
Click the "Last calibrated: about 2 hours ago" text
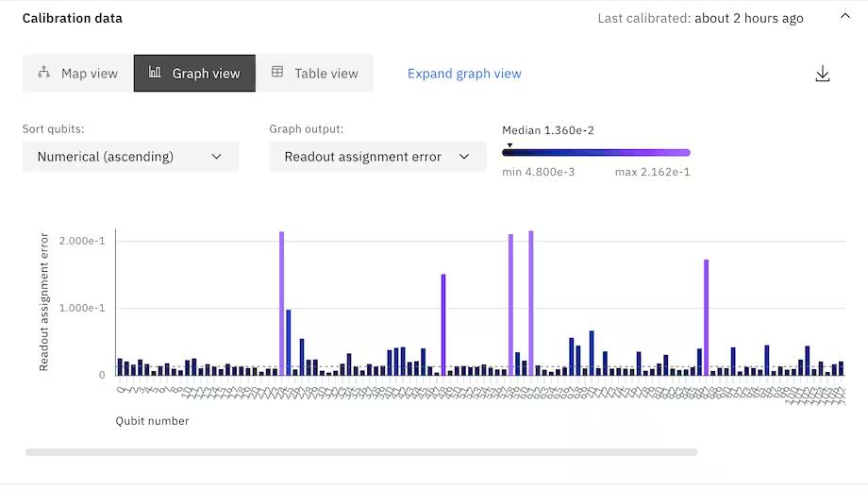(700, 18)
